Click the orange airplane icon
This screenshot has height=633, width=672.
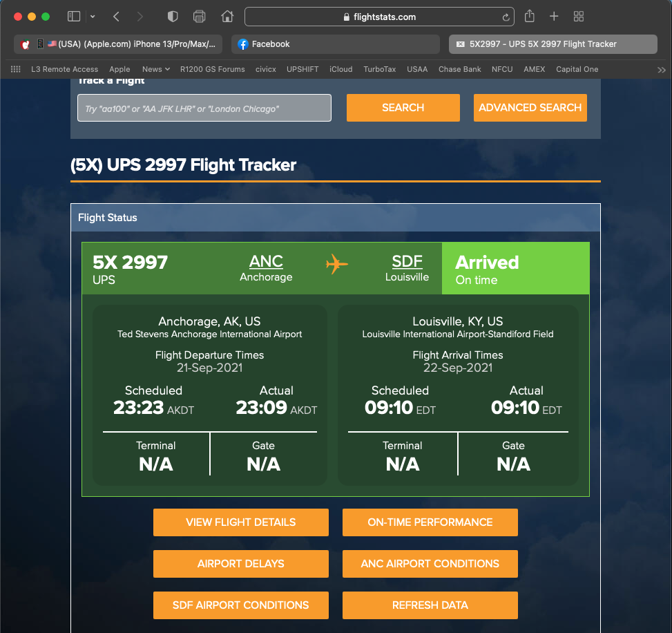click(x=337, y=264)
